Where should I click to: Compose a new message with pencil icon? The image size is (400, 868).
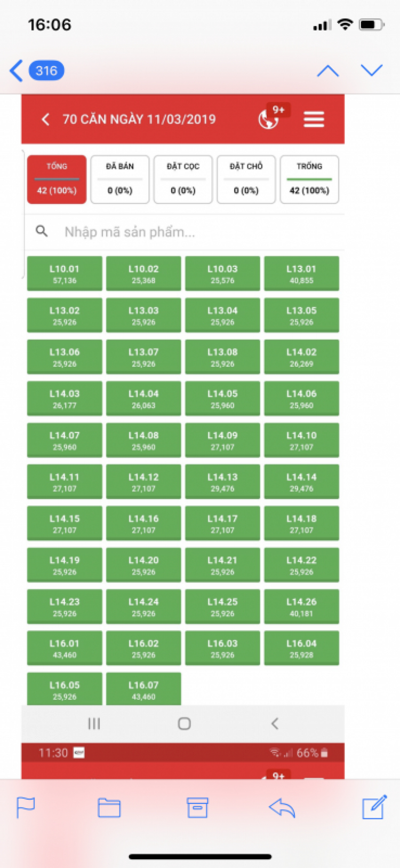(374, 807)
